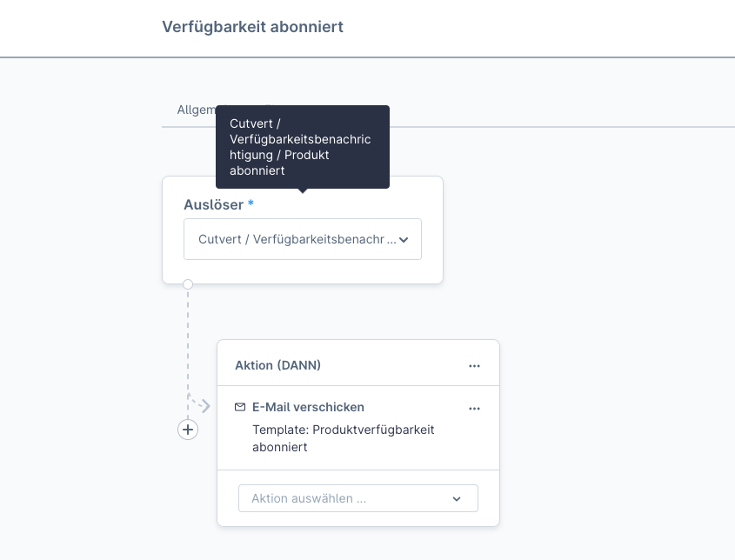This screenshot has width=735, height=560.
Task: Click the page title 'Verfügbarkeit abonniert'
Action: pos(252,27)
